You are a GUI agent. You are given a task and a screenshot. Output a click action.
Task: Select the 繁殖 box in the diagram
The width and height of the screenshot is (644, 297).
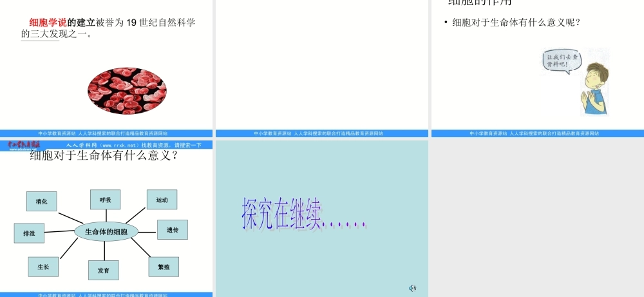point(164,267)
